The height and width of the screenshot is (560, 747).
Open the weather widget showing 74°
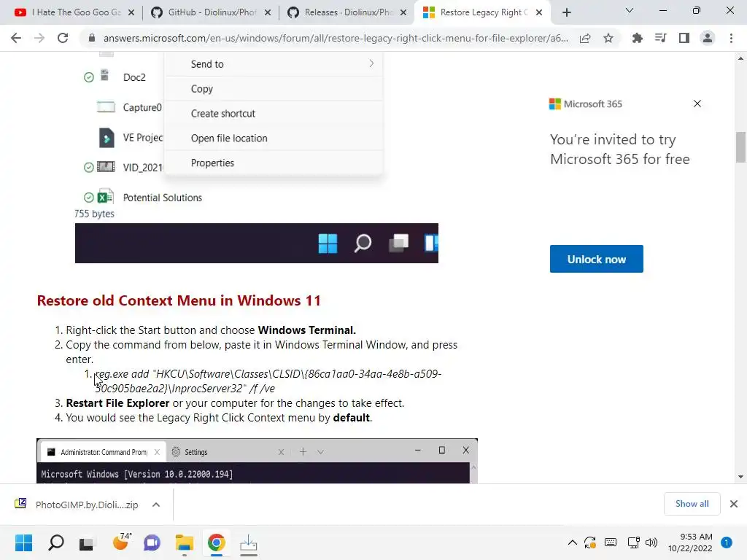point(122,542)
